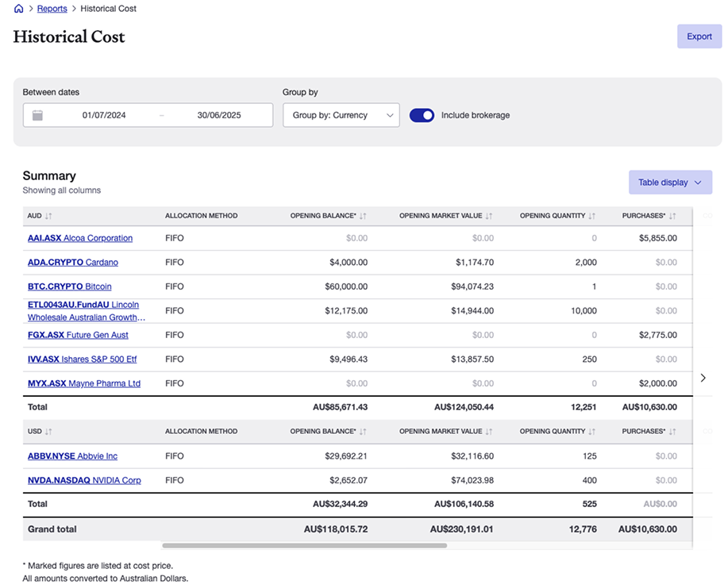Select Abbvie opening balance $29,692.21

pos(346,456)
